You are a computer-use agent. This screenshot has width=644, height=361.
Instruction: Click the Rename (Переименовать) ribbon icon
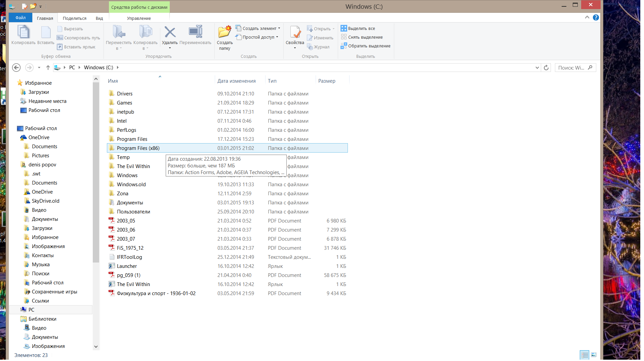[x=195, y=33]
